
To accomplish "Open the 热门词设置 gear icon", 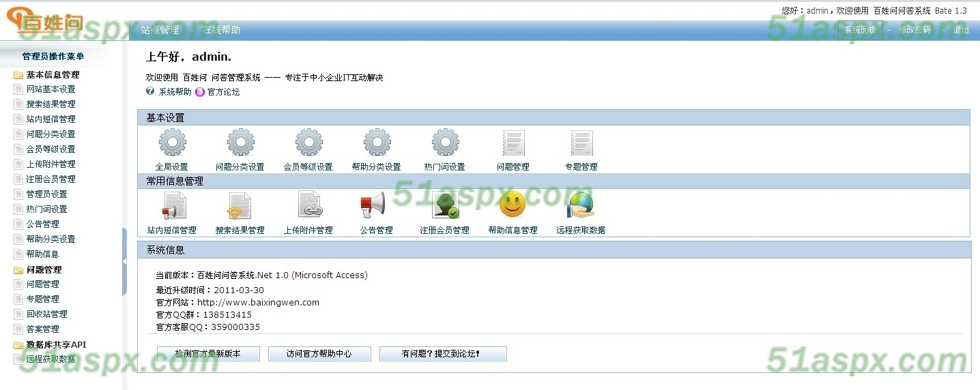I will coord(445,142).
